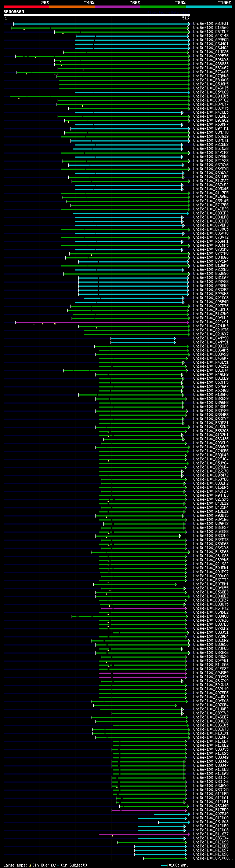Screen dimensions: 235x868
Task: Open hit UniRef100_A1IU96
Action: [x=211, y=854]
